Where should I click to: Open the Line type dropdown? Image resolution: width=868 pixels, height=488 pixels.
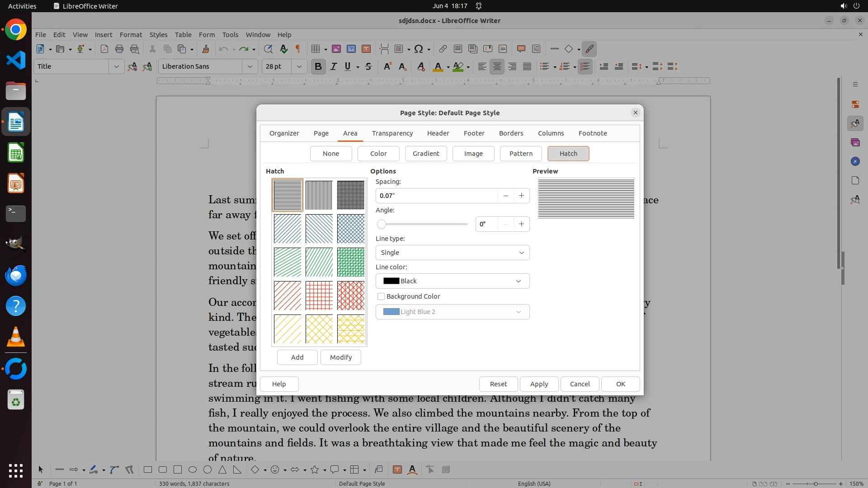[452, 253]
